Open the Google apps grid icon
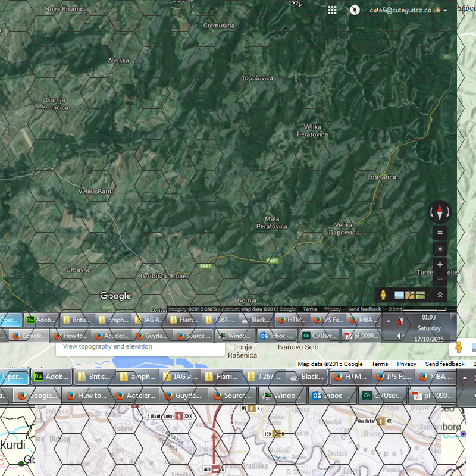Screen dimensions: 476x476 [332, 10]
